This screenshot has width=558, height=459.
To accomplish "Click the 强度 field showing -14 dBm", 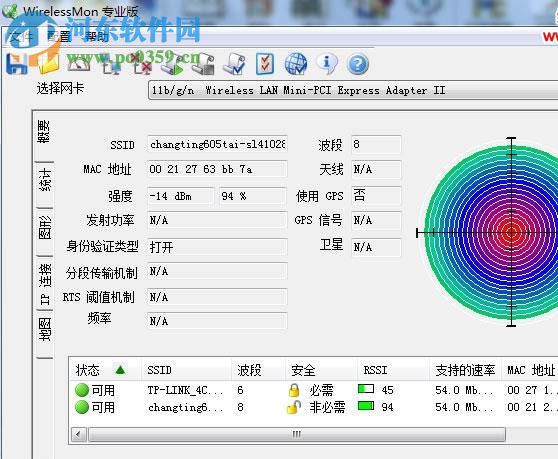I will (181, 196).
